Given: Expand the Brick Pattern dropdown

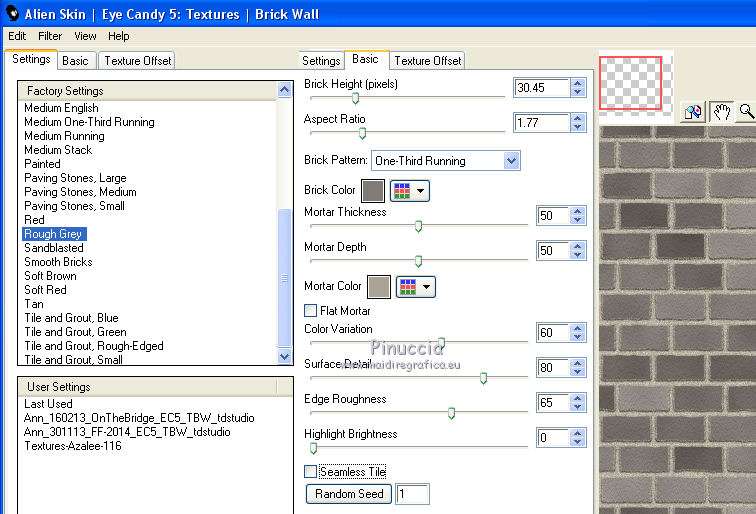Looking at the screenshot, I should pos(512,161).
